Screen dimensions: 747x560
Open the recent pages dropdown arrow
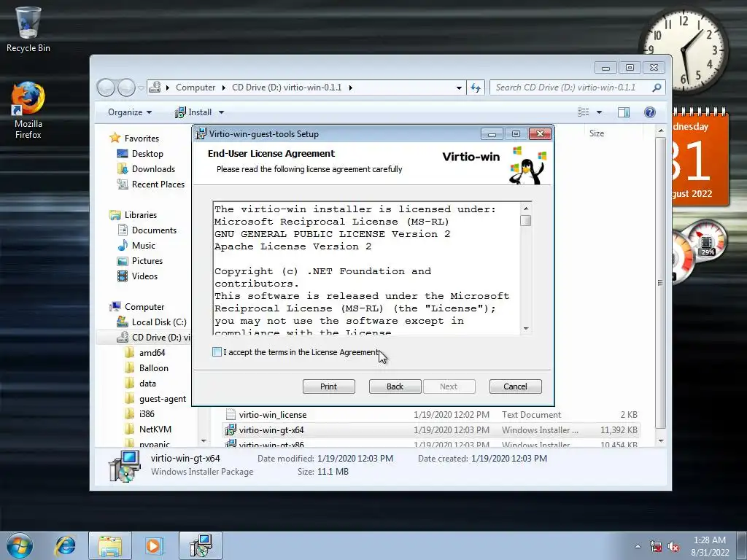click(141, 88)
